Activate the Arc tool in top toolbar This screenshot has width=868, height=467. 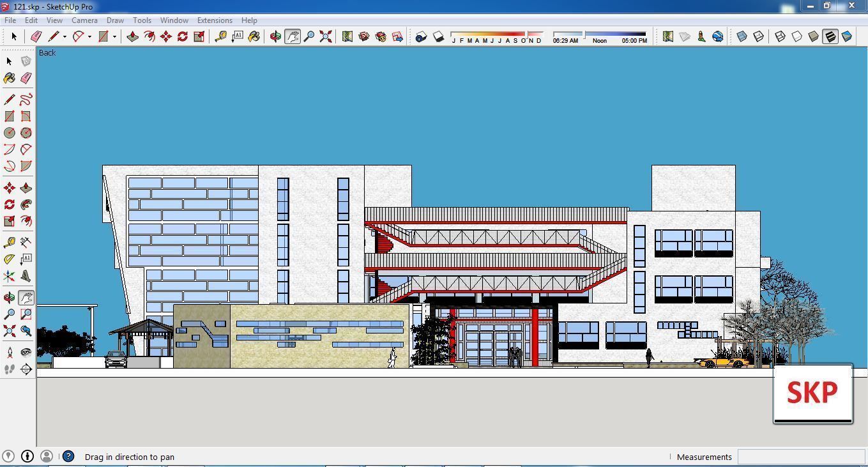(x=78, y=36)
